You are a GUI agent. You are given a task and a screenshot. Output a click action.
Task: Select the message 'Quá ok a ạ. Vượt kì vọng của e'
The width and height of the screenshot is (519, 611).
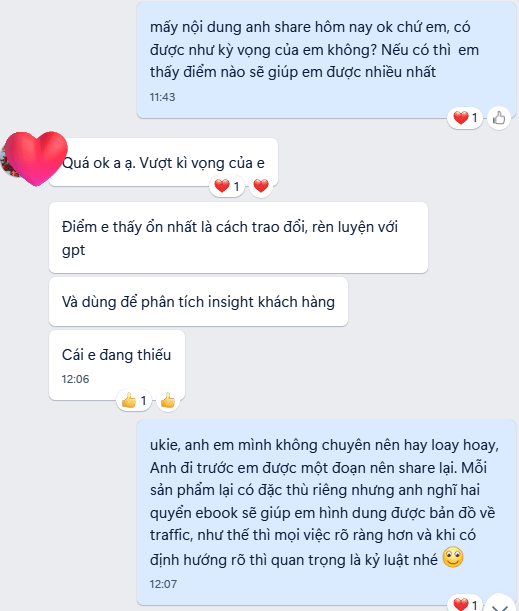click(x=163, y=162)
